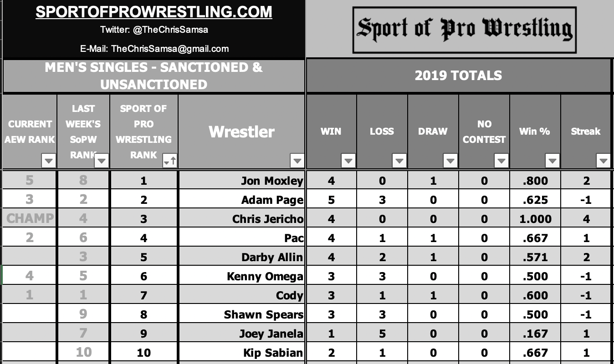
Task: Select the Jon Moxley wrestler cell
Action: [x=241, y=181]
